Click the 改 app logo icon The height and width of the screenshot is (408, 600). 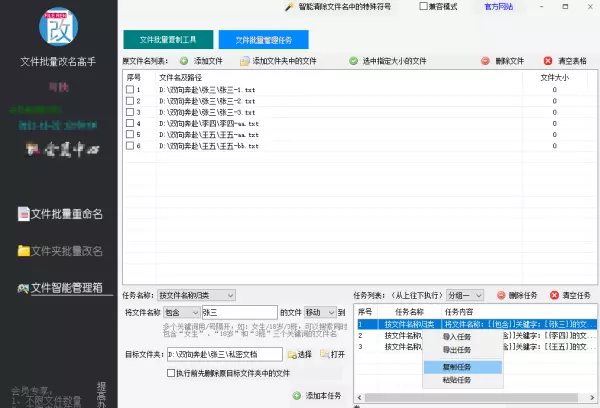[59, 26]
